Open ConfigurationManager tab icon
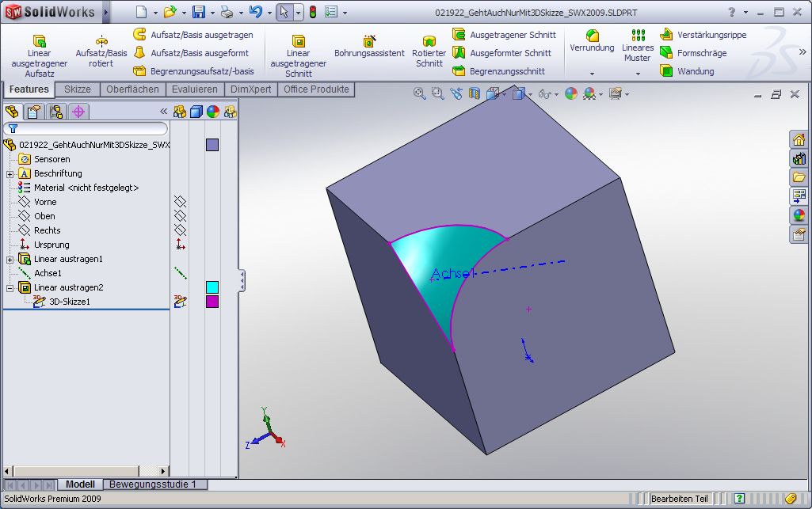Image resolution: width=812 pixels, height=509 pixels. [56, 111]
